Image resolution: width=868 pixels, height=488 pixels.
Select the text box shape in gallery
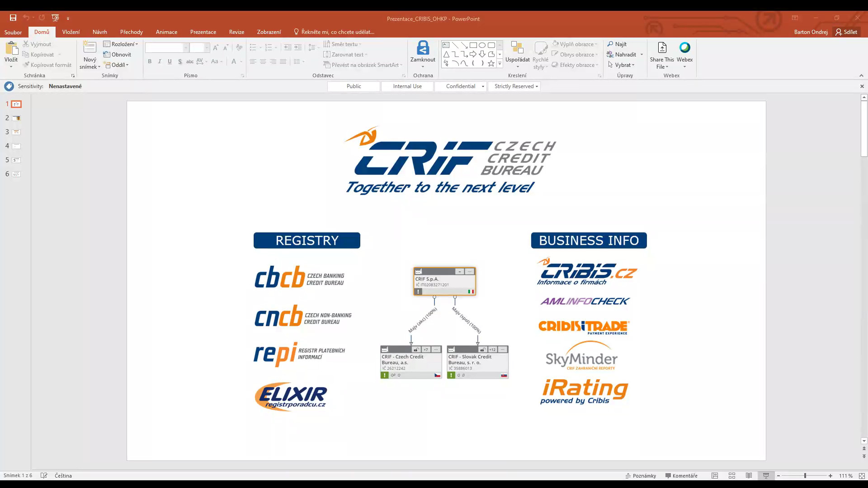(446, 45)
